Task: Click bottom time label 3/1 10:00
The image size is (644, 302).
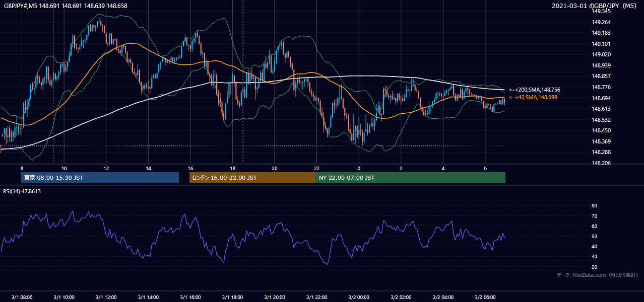Action: (64, 297)
